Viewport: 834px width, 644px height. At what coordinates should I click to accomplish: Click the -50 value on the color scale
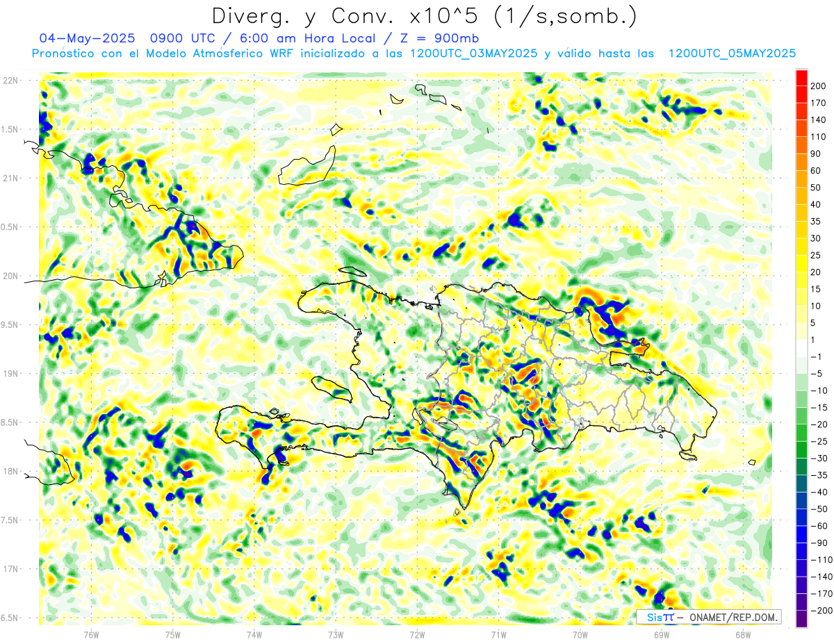[819, 509]
